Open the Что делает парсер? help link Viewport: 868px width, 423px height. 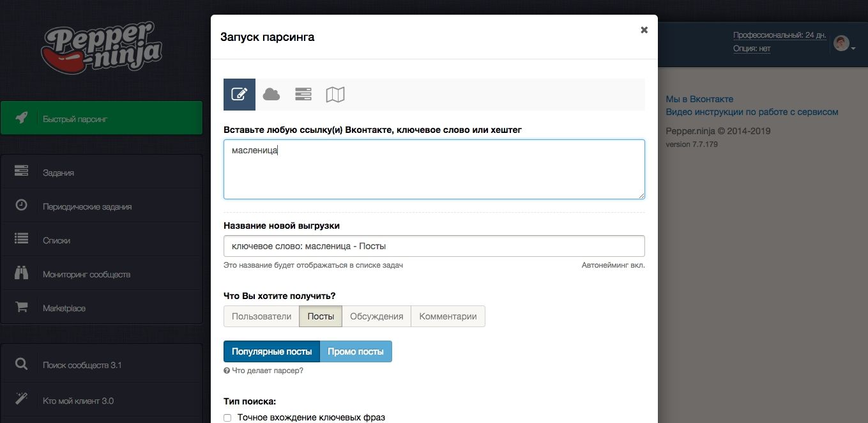(263, 371)
